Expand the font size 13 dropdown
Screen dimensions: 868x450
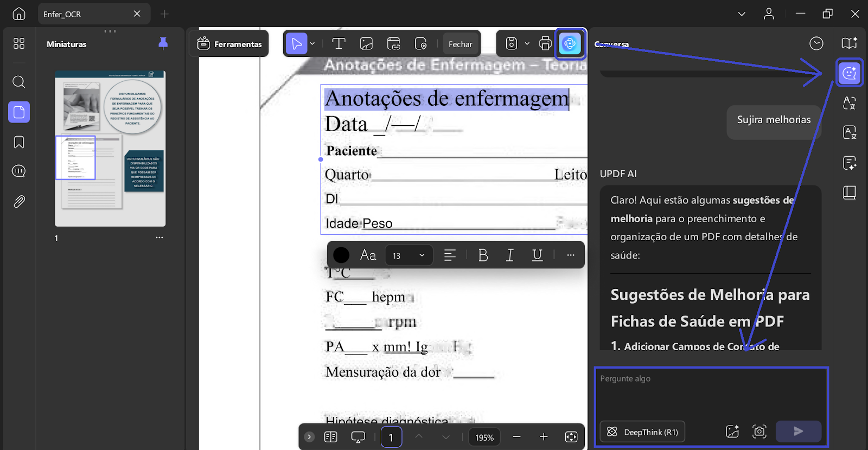click(409, 255)
